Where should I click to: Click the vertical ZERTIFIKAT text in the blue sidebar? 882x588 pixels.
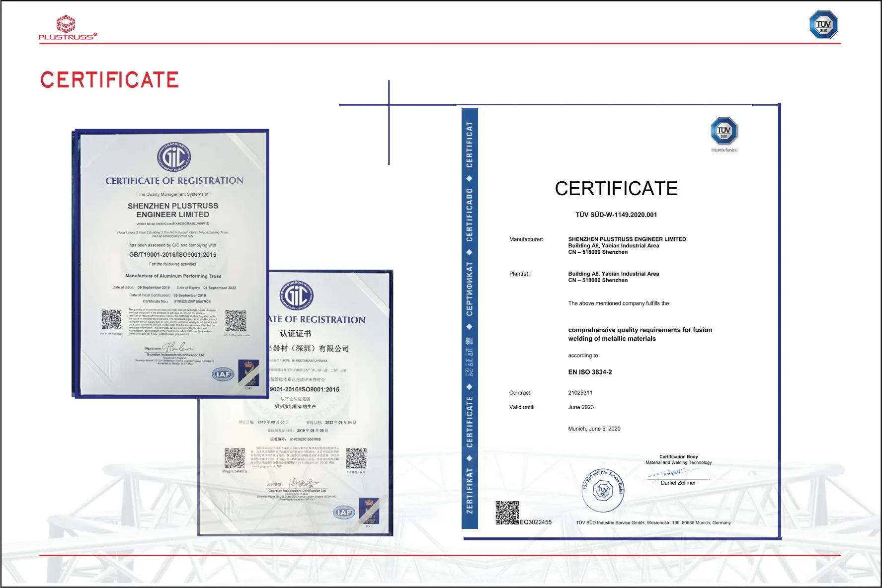[470, 491]
